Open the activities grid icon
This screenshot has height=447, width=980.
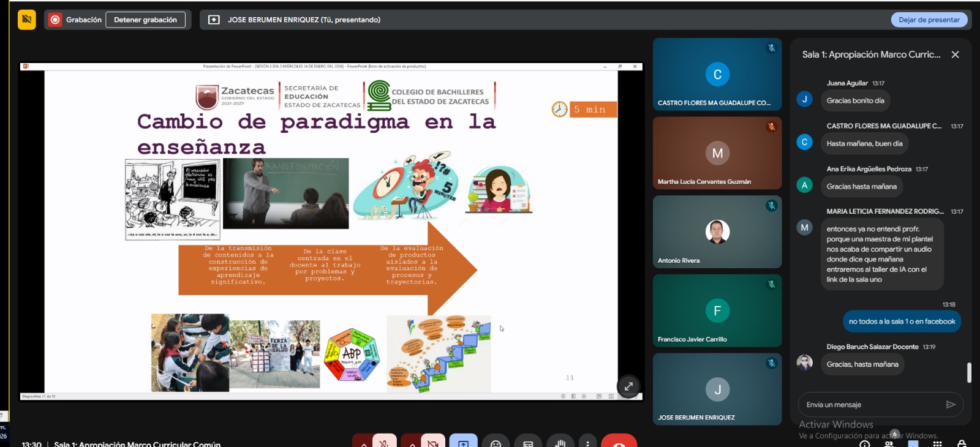[x=937, y=443]
